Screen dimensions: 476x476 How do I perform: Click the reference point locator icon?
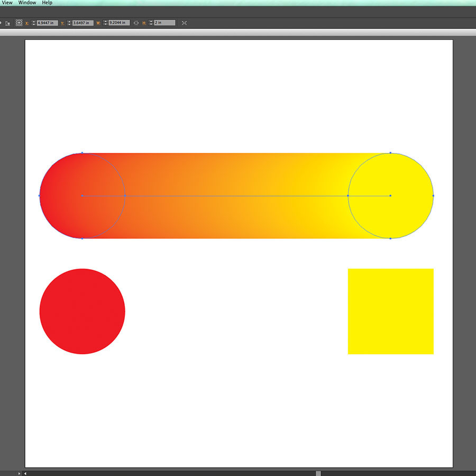coord(19,23)
